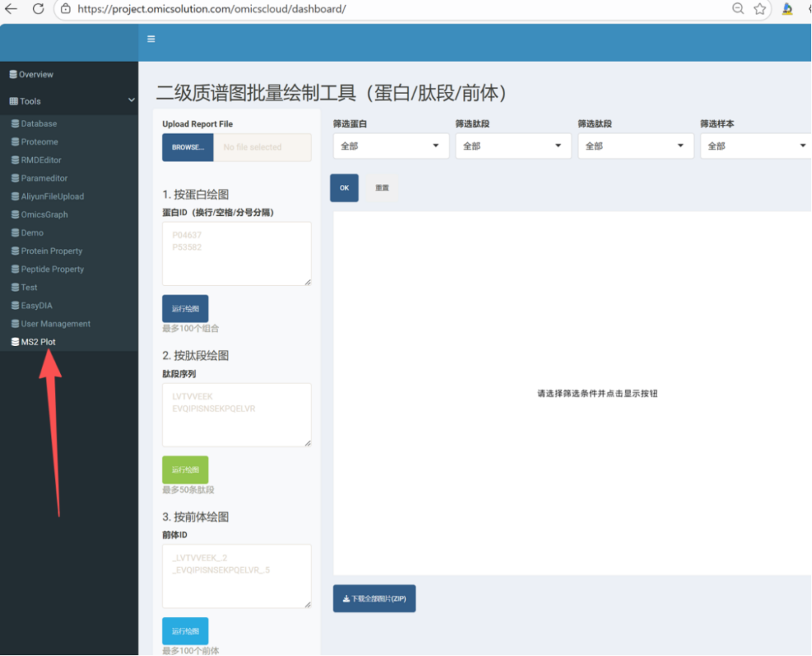812x656 pixels.
Task: Click the 重置 reset button
Action: tap(382, 187)
